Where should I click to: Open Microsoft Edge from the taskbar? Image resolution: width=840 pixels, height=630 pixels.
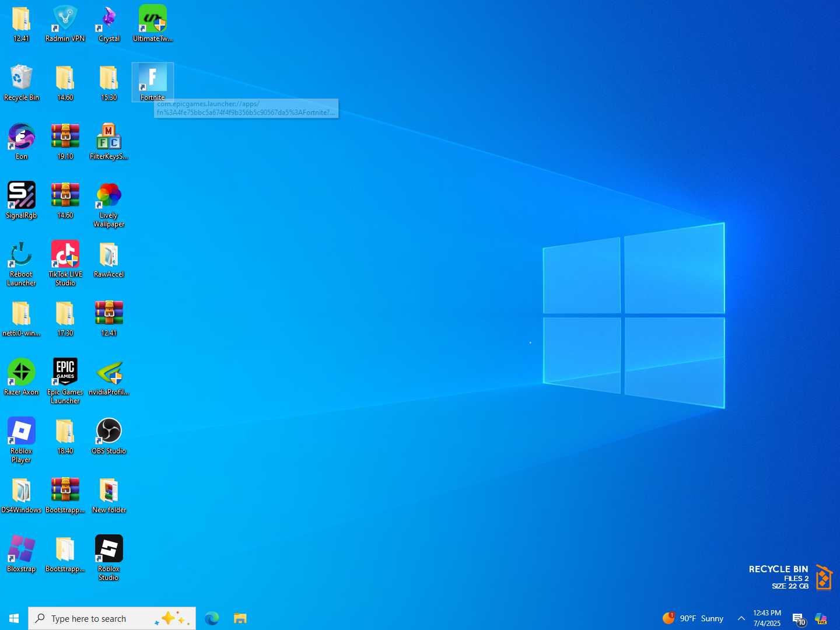point(212,618)
